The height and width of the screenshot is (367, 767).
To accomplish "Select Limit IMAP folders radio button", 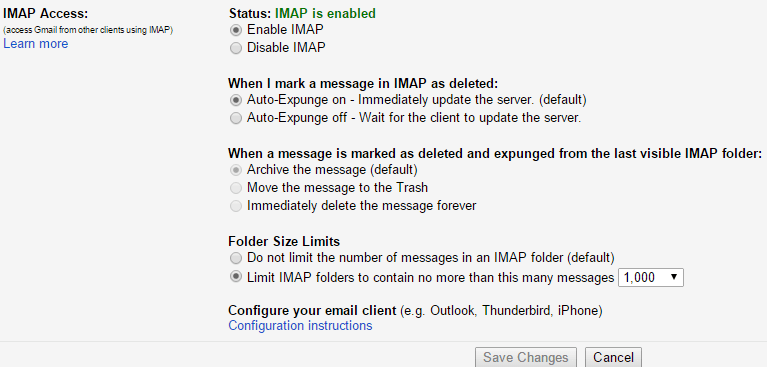I will click(x=236, y=277).
